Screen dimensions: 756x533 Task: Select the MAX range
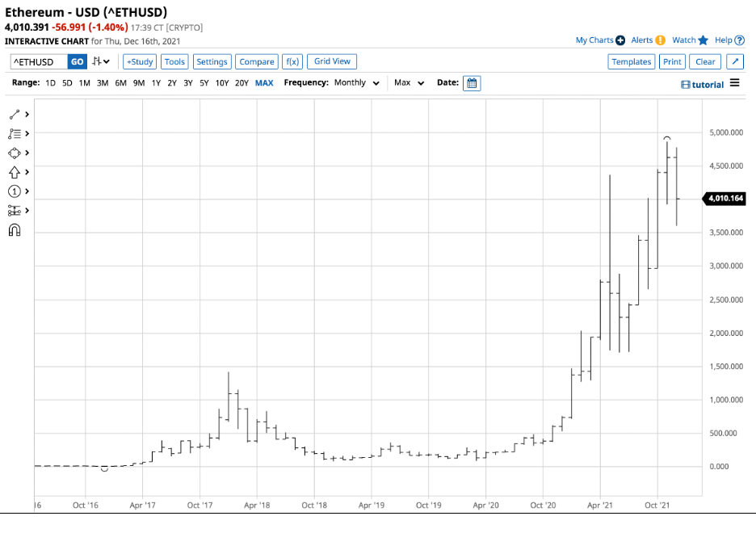click(264, 83)
